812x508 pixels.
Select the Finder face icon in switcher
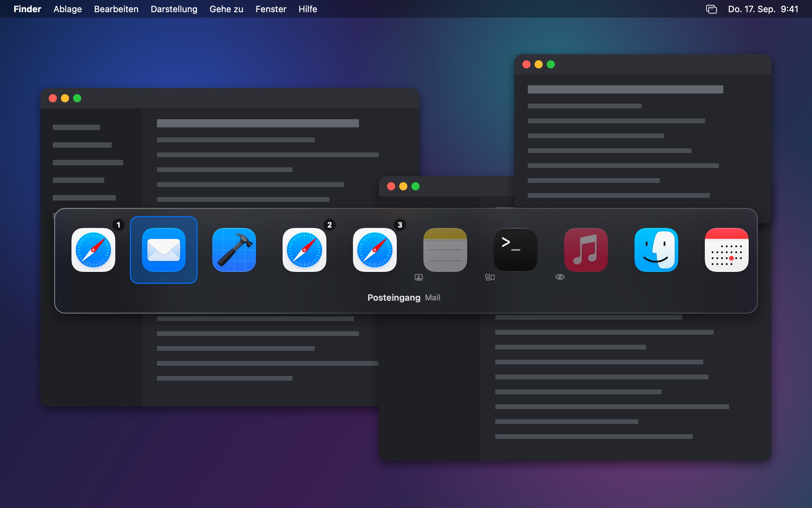tap(656, 250)
